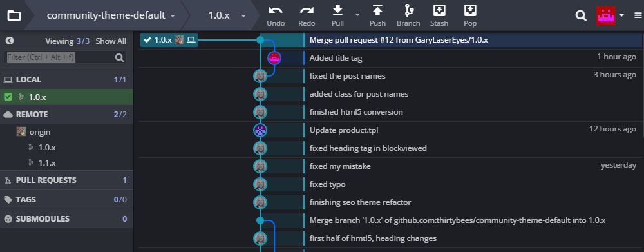644x252 pixels.
Task: Click the merge node for Merge branch '1.0.x'
Action: [x=260, y=220]
